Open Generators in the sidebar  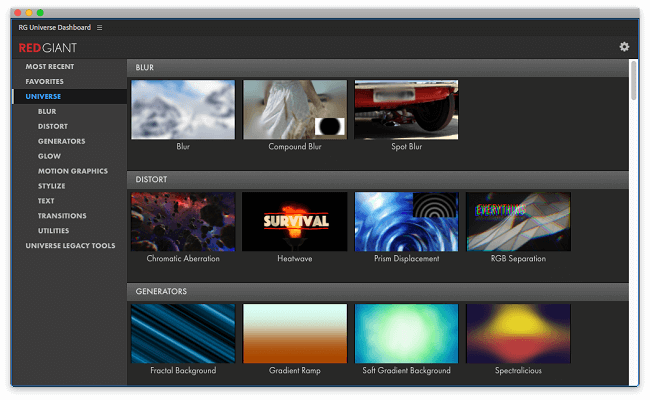click(61, 141)
